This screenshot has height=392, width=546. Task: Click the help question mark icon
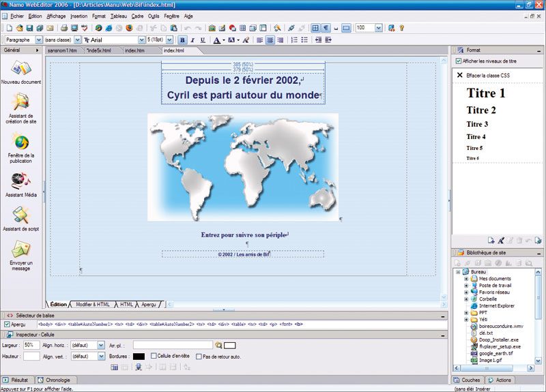point(402,28)
